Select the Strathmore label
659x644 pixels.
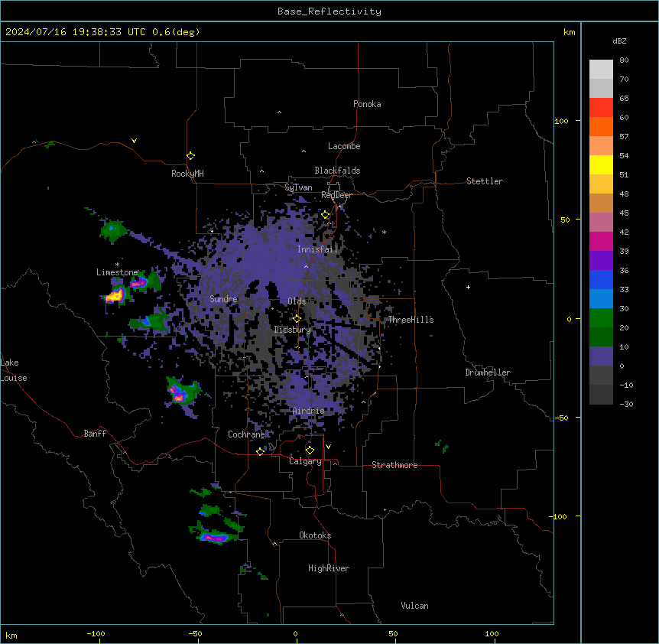click(x=394, y=465)
